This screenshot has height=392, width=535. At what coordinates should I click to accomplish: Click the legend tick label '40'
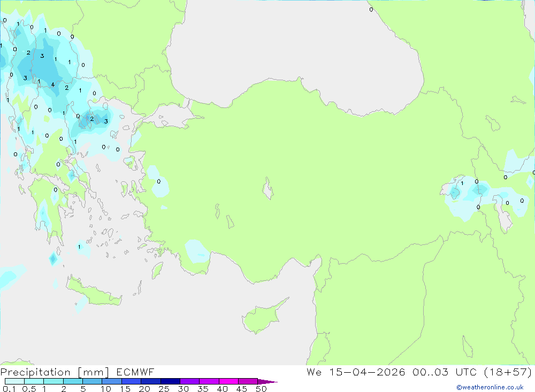pyautogui.click(x=223, y=389)
